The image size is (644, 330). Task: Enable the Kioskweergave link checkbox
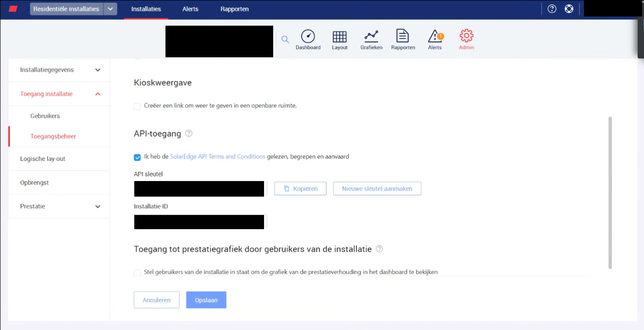(137, 106)
